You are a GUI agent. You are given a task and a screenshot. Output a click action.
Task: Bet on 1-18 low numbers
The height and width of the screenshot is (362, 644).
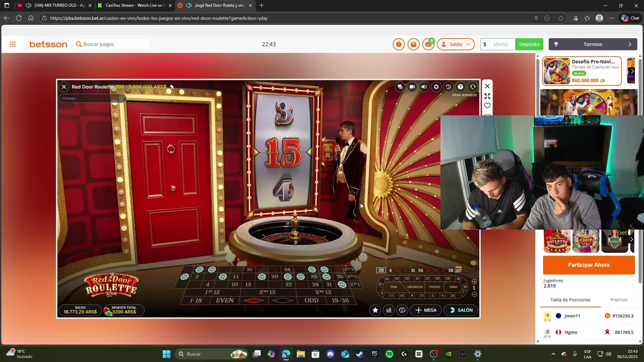click(x=196, y=301)
